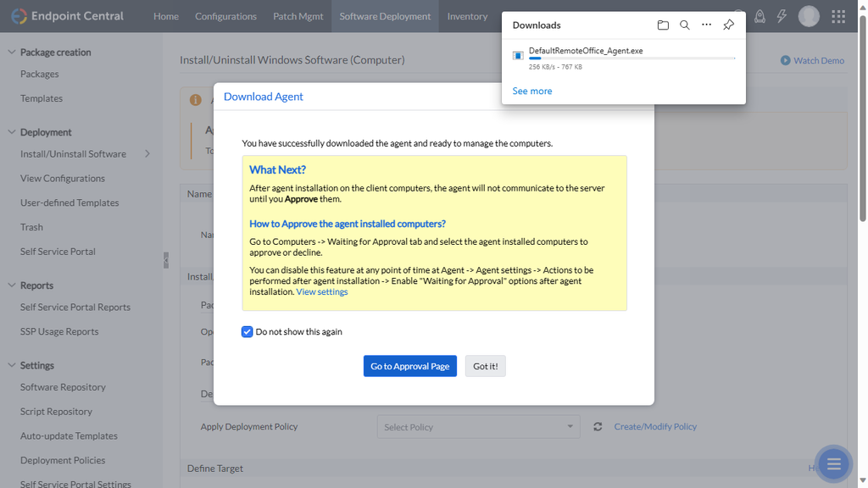Open downloads folder icon in Downloads popup
The image size is (868, 488).
[x=664, y=25]
